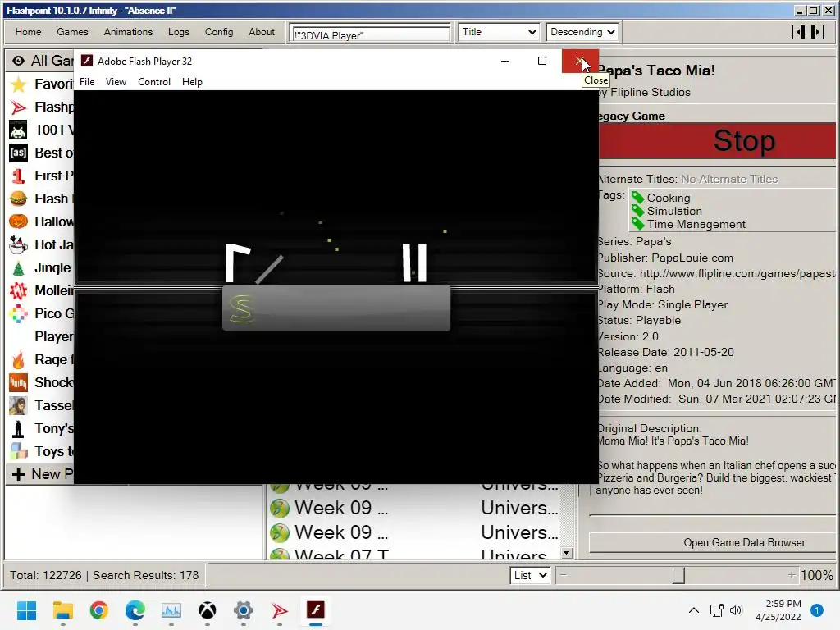Click the Simulation tag icon

tap(637, 211)
